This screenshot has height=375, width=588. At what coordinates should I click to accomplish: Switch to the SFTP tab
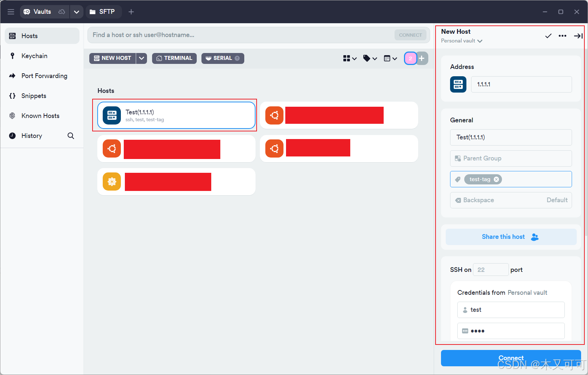[x=103, y=12]
